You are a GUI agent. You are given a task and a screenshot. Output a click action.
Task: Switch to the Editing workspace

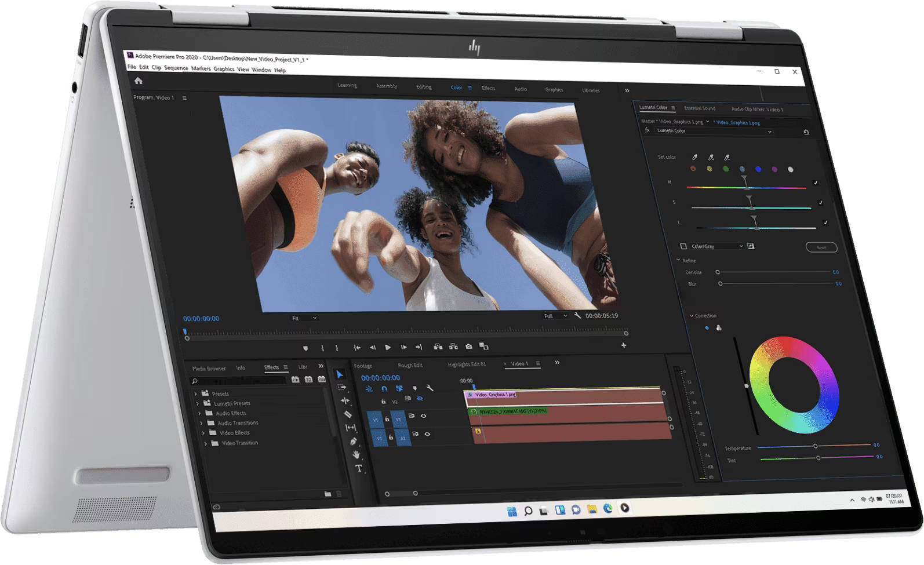pos(424,87)
